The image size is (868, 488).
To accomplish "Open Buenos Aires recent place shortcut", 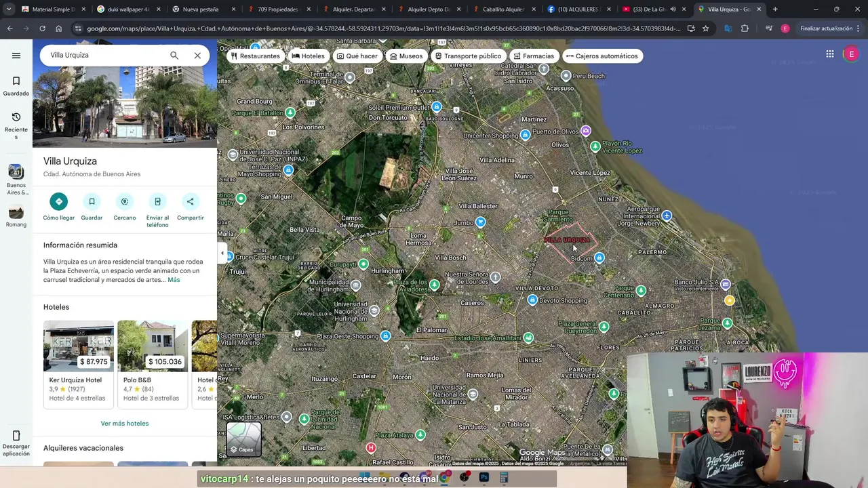I will (16, 180).
